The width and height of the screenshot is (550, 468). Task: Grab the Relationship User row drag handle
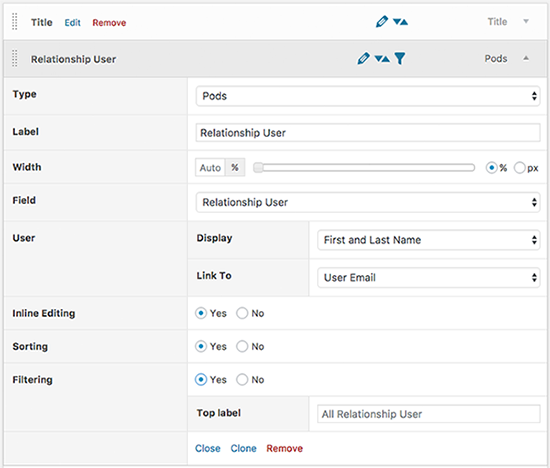point(15,58)
